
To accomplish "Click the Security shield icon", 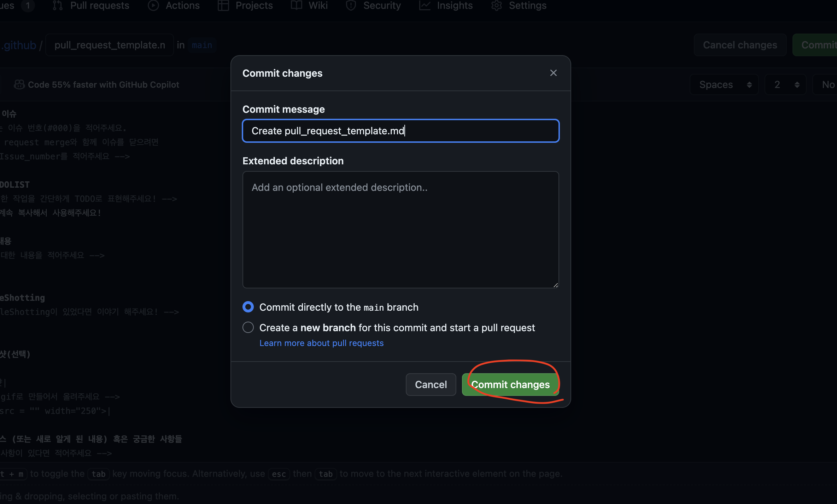I will [351, 5].
